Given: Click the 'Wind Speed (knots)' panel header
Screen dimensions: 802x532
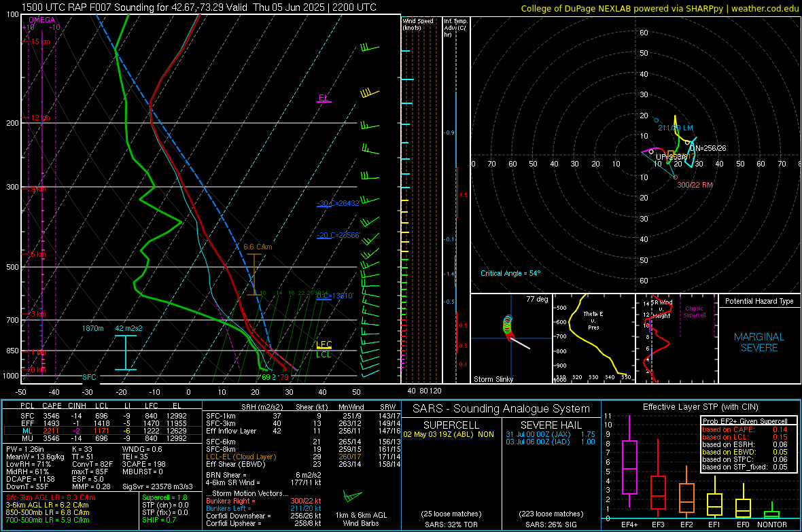Looking at the screenshot, I should [x=418, y=24].
